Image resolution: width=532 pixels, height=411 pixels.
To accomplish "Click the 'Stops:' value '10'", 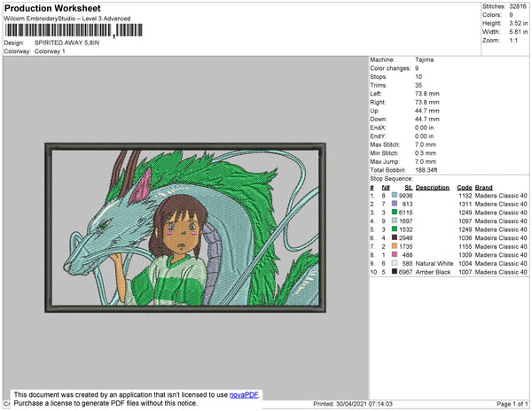I will pyautogui.click(x=419, y=77).
